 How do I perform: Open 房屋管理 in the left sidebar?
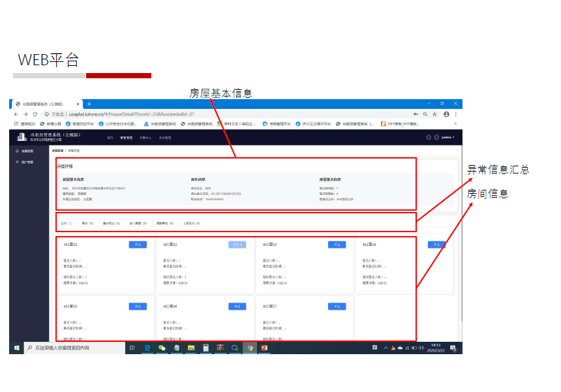[26, 151]
